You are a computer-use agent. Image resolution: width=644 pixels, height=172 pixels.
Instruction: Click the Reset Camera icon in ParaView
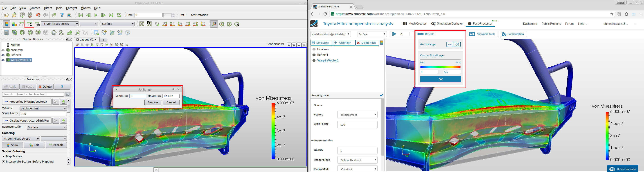142,24
